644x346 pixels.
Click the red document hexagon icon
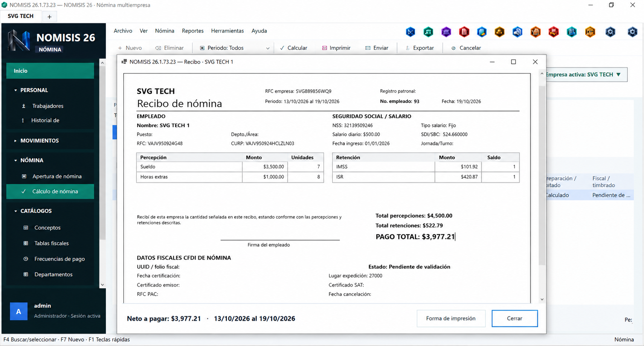tap(464, 32)
